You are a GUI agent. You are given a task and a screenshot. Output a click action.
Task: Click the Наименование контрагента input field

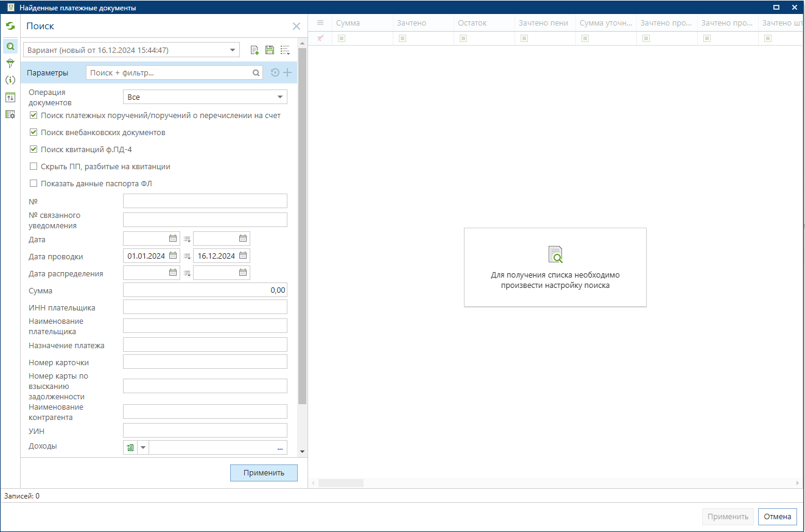click(205, 411)
